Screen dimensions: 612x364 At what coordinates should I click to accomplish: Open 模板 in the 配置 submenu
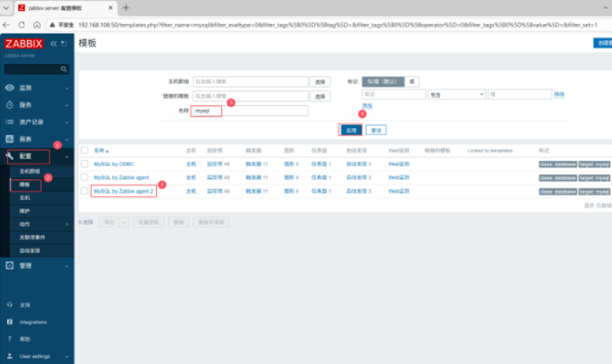pyautogui.click(x=24, y=184)
